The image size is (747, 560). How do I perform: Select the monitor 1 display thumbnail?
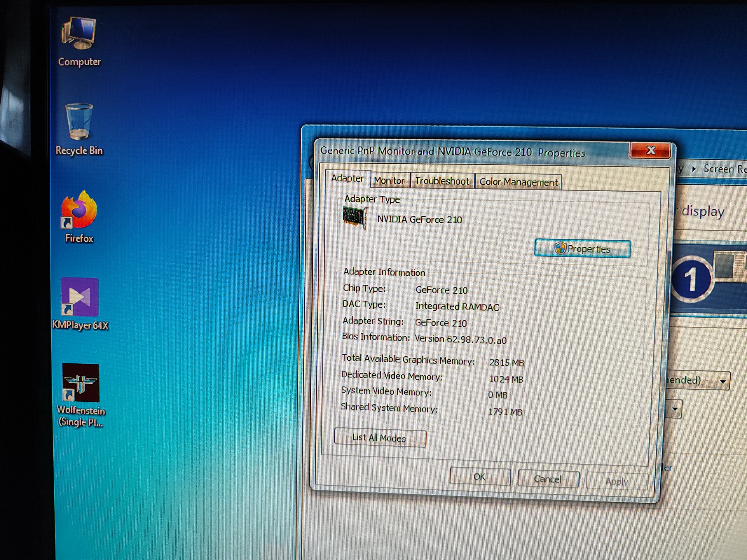point(692,279)
